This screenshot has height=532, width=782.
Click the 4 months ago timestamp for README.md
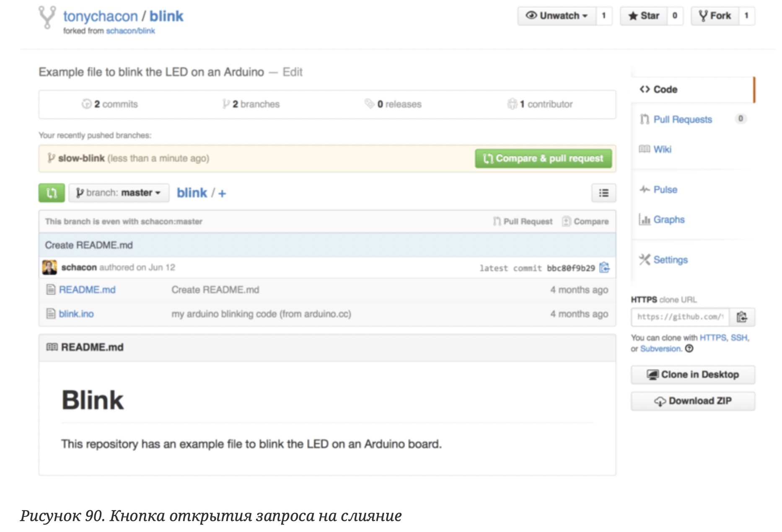[x=579, y=290]
